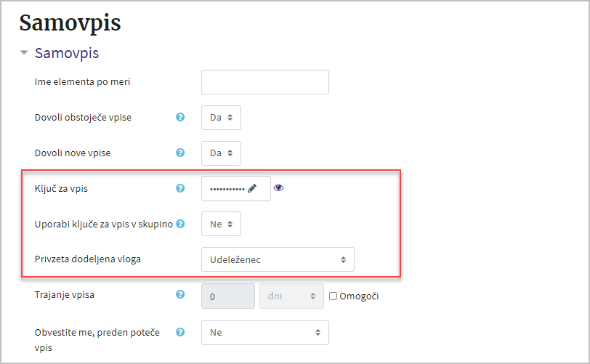Click the Trajanje vpisa number field
This screenshot has width=590, height=364.
pos(228,296)
